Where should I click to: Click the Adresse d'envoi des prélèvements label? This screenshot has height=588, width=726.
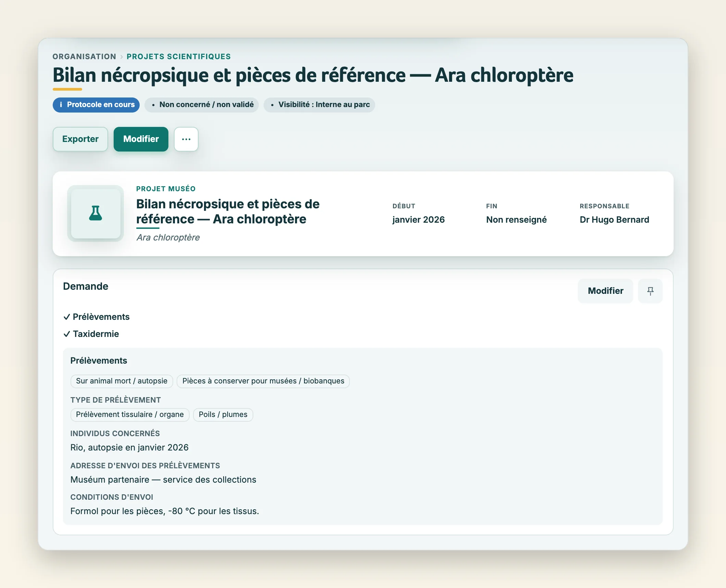pyautogui.click(x=145, y=466)
